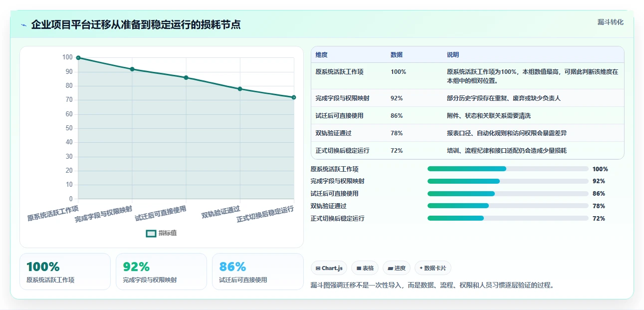Click the page title 企业项目平台迁移从准备到稳定运行的损耗节点
Screen dimensions: 644x310
coord(136,24)
